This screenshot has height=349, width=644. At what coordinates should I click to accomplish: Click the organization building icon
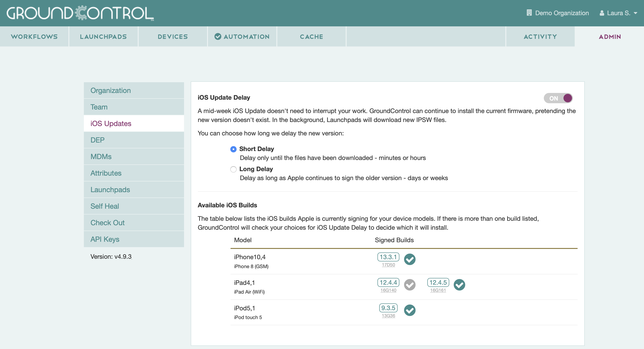coord(529,13)
